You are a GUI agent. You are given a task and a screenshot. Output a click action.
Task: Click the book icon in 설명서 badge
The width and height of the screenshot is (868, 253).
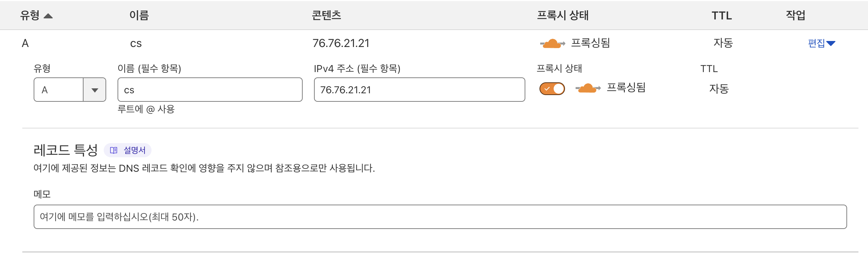tap(114, 151)
